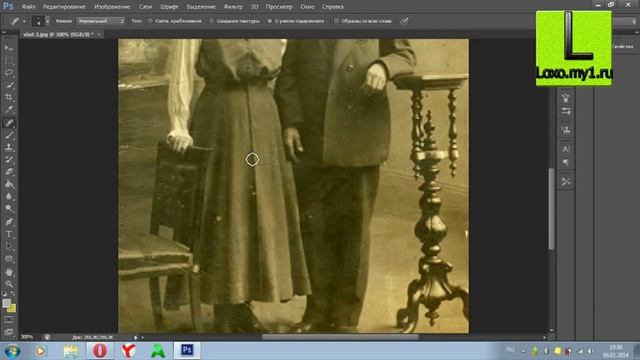The width and height of the screenshot is (640, 360).
Task: Click the vertical canvas scrollbar
Action: coord(551,209)
